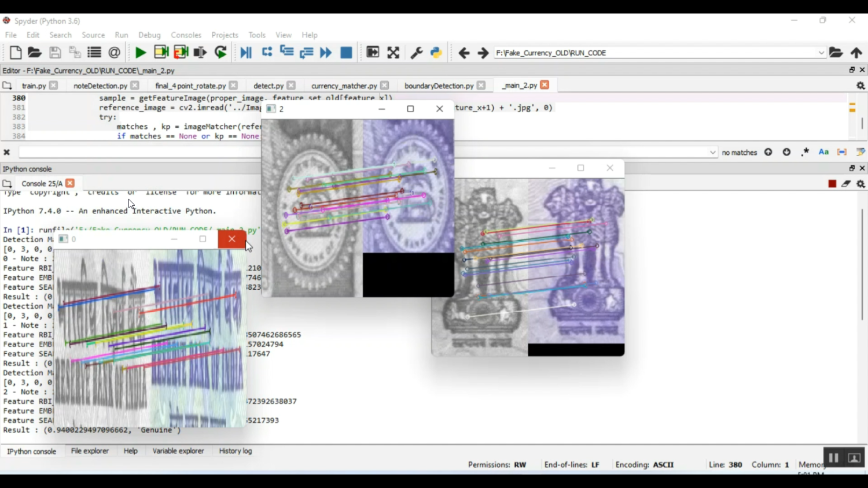
Task: Toggle the regular expression search option
Action: pyautogui.click(x=805, y=152)
